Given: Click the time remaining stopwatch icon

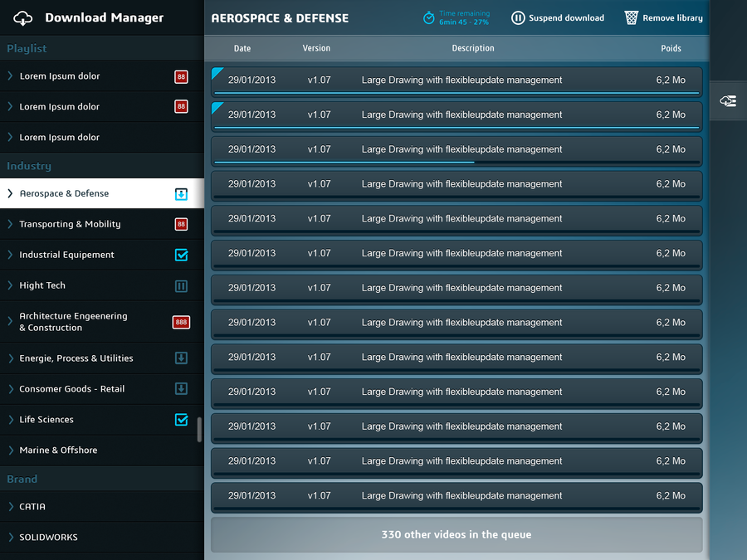Looking at the screenshot, I should pos(428,17).
